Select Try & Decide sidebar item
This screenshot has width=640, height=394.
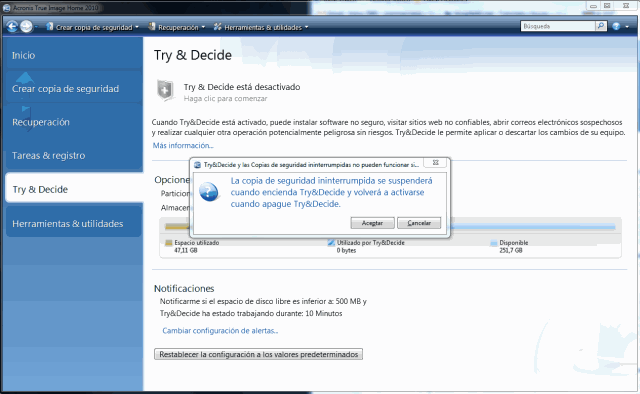click(74, 189)
